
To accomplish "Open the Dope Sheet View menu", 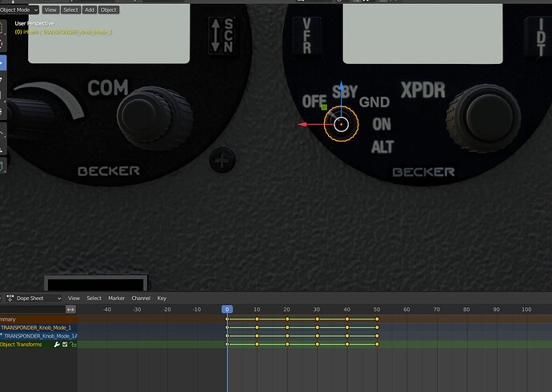I will point(74,298).
